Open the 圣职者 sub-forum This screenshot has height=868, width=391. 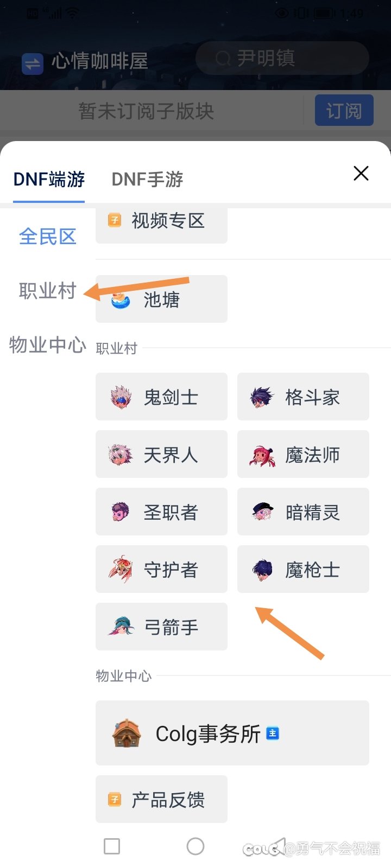(161, 512)
